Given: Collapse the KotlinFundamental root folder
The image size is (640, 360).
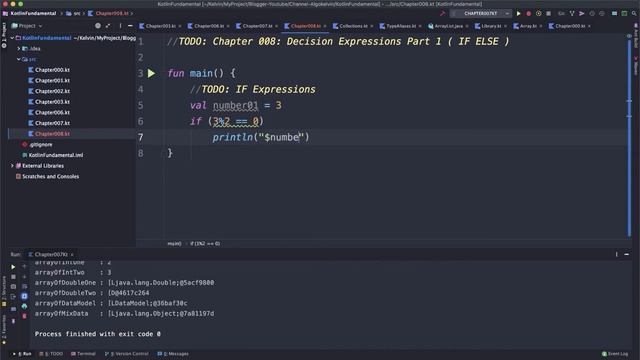Looking at the screenshot, I should [12, 38].
